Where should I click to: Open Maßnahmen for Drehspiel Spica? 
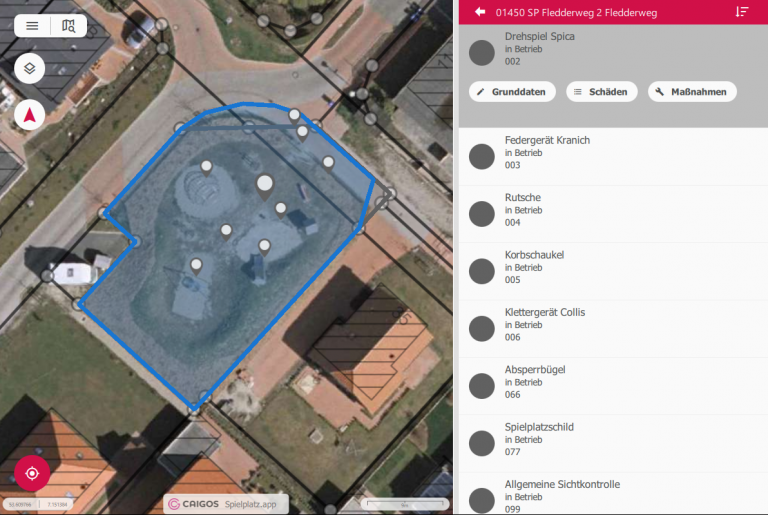click(x=692, y=92)
